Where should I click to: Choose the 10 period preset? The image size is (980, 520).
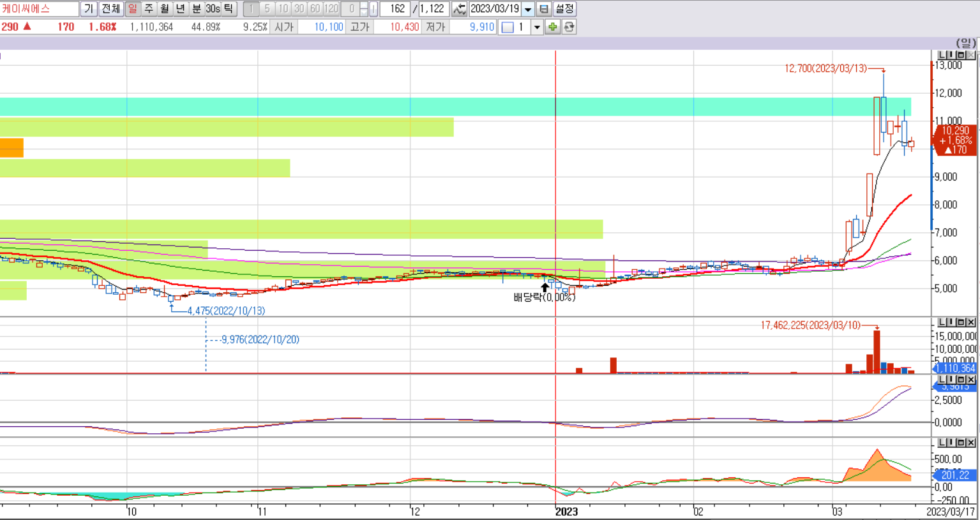[x=283, y=9]
